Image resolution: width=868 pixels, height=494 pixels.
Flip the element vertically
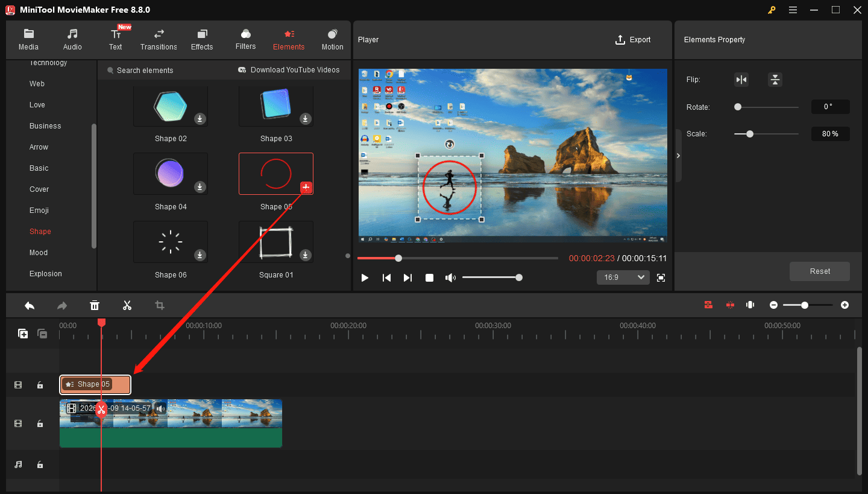coord(775,80)
